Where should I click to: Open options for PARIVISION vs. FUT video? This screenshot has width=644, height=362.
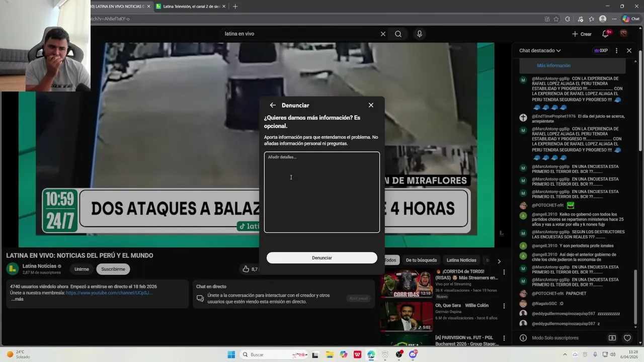coord(504,338)
